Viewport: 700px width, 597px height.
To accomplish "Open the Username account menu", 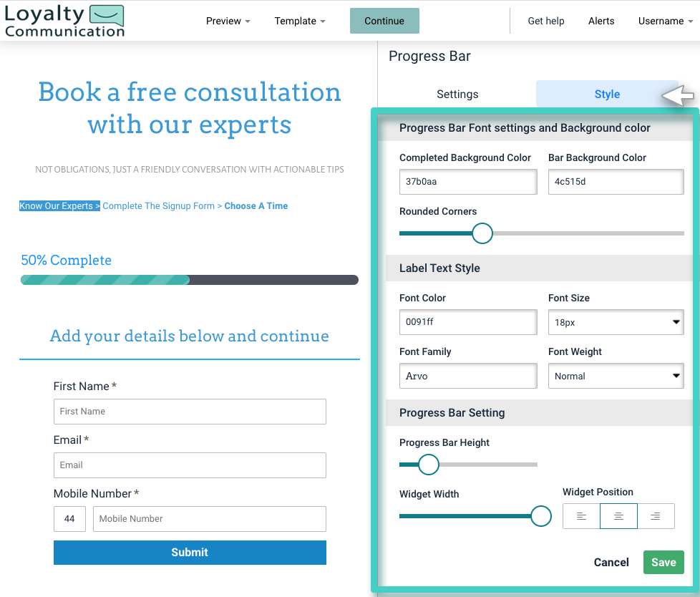I will [666, 21].
